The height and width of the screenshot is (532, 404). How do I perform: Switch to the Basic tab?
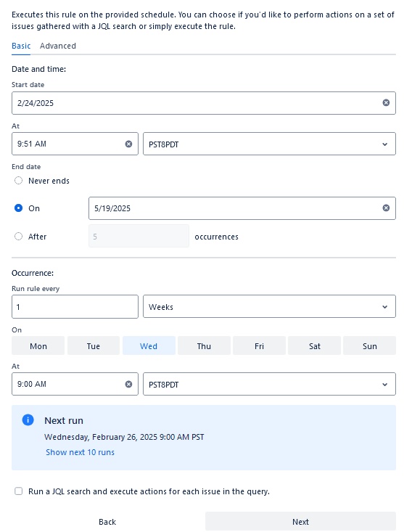coord(21,46)
